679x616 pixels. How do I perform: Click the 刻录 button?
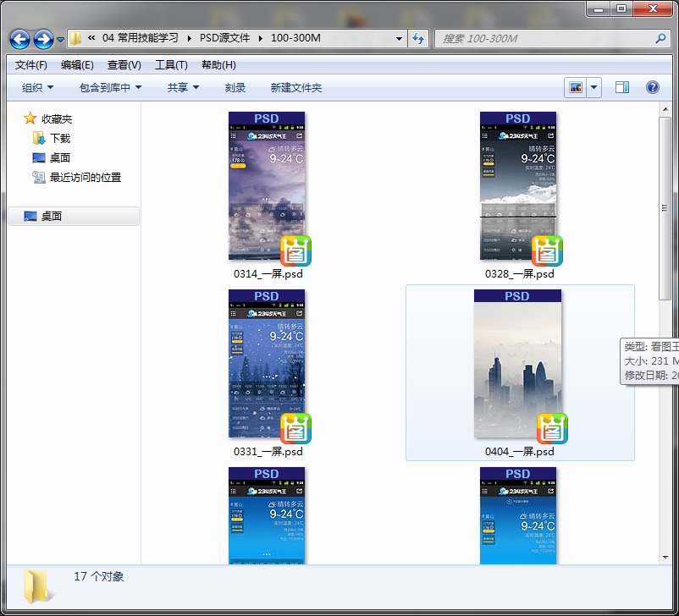pos(235,88)
